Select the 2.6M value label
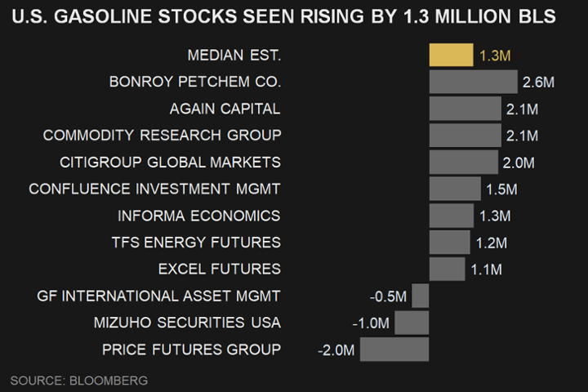 [x=538, y=82]
